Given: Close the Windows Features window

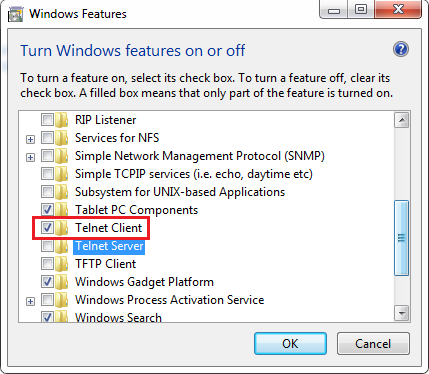Looking at the screenshot, I should point(398,10).
